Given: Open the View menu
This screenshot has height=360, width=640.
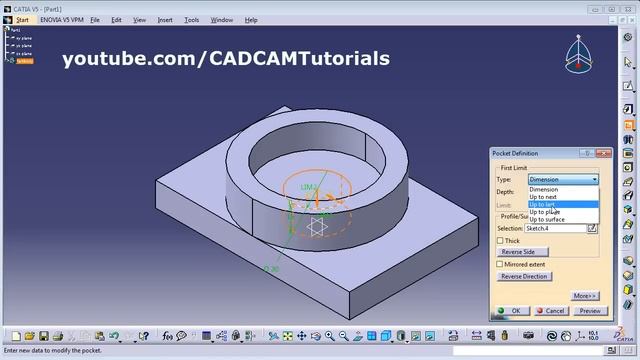Looking at the screenshot, I should click(x=139, y=20).
